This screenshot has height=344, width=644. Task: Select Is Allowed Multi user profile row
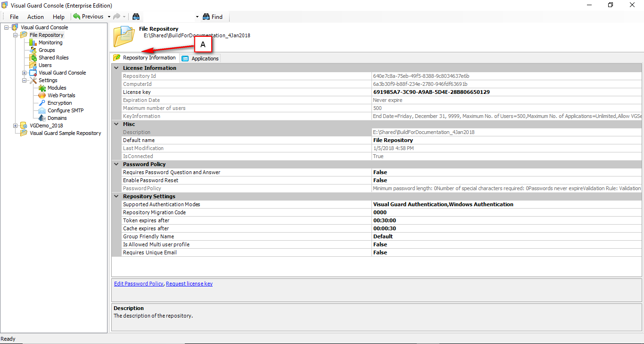pos(382,244)
